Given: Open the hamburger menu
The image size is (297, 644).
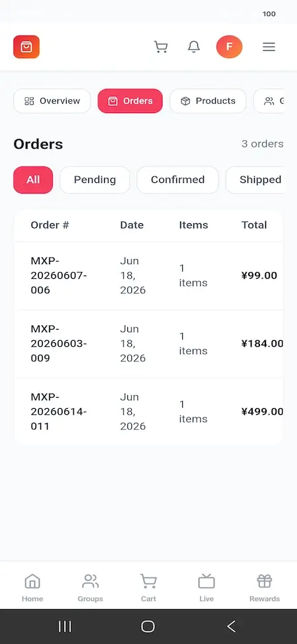Looking at the screenshot, I should [269, 47].
